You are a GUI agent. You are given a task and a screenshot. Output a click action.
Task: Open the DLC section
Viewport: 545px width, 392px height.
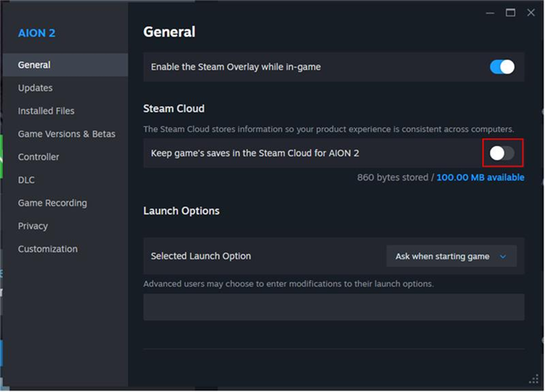[27, 180]
